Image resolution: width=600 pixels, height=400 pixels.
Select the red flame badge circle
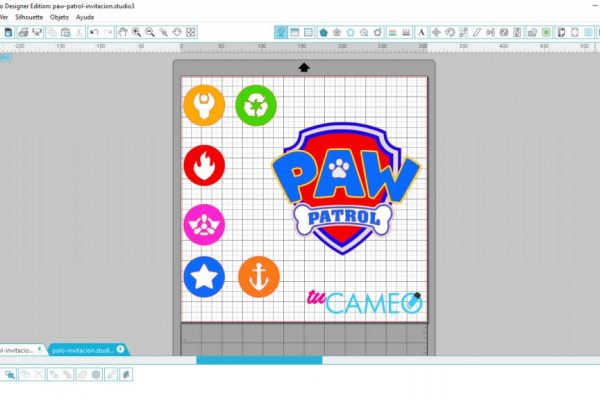click(x=204, y=165)
